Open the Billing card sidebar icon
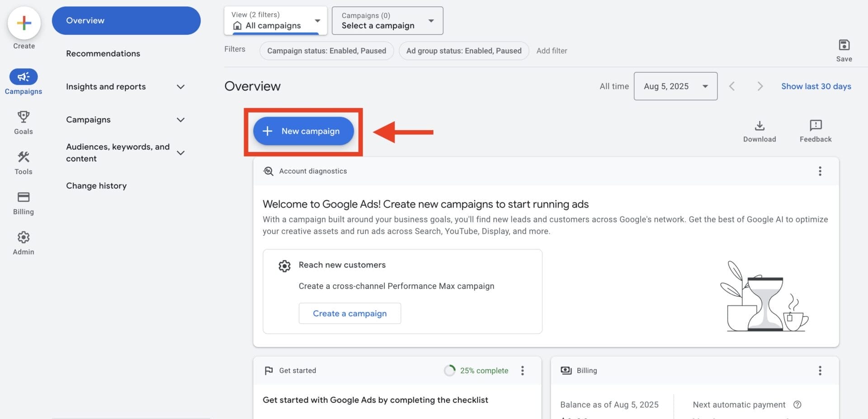This screenshot has width=868, height=419. (24, 197)
